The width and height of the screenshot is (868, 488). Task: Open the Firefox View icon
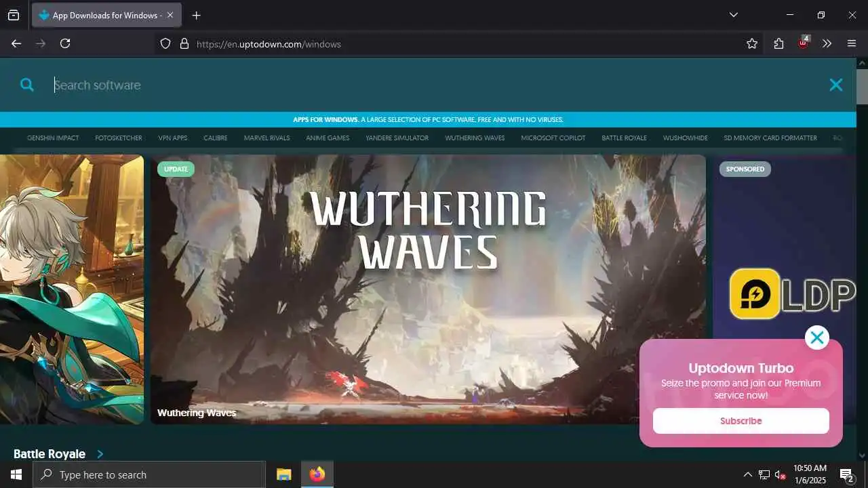coord(14,15)
